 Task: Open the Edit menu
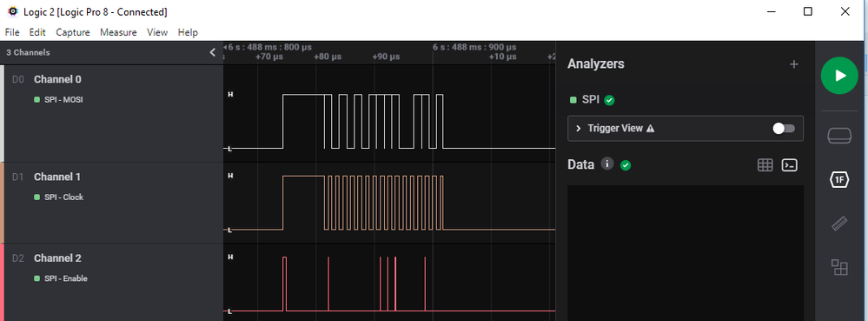[x=37, y=32]
